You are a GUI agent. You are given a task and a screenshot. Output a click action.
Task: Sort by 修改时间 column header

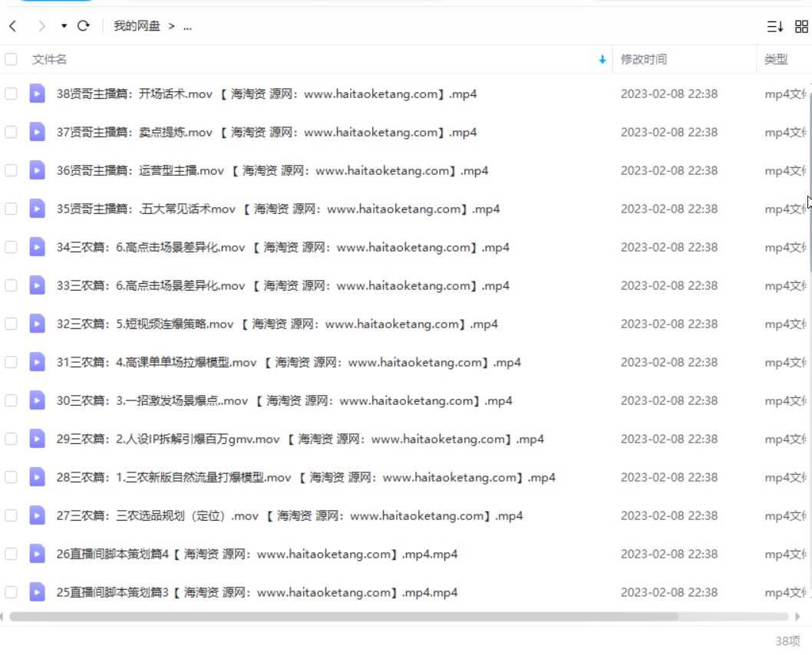644,60
